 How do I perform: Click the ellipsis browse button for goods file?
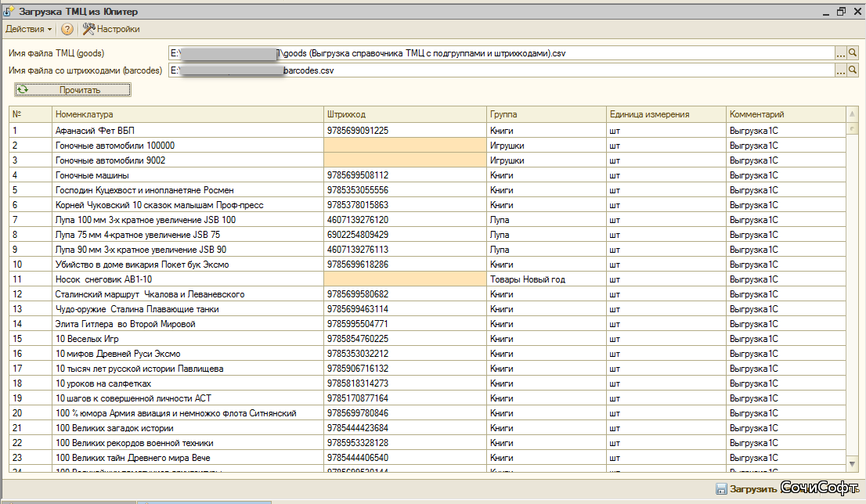pyautogui.click(x=841, y=53)
